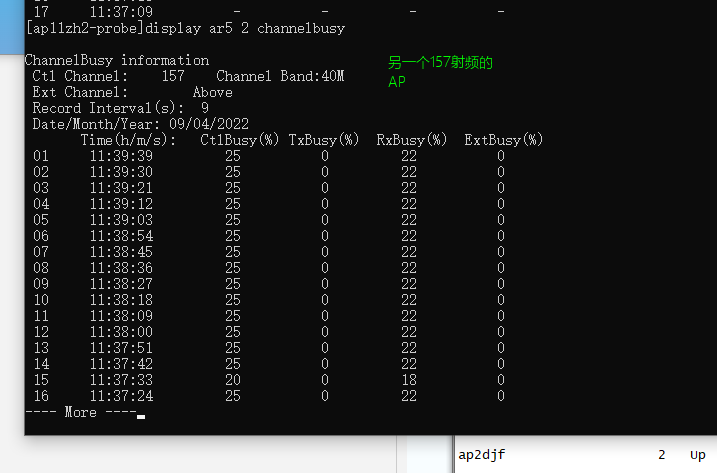Click the '---- More ----' prompt

coord(81,412)
